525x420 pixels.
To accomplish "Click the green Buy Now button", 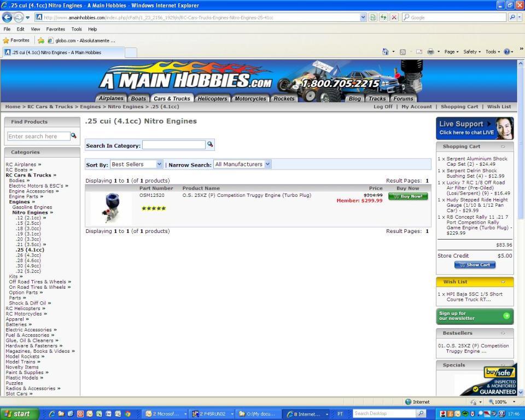I will pos(408,196).
